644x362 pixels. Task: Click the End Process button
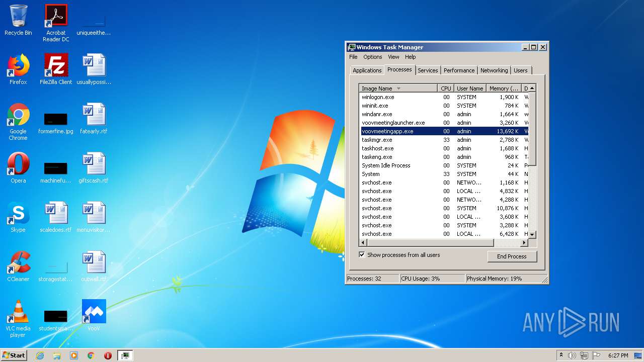[512, 256]
